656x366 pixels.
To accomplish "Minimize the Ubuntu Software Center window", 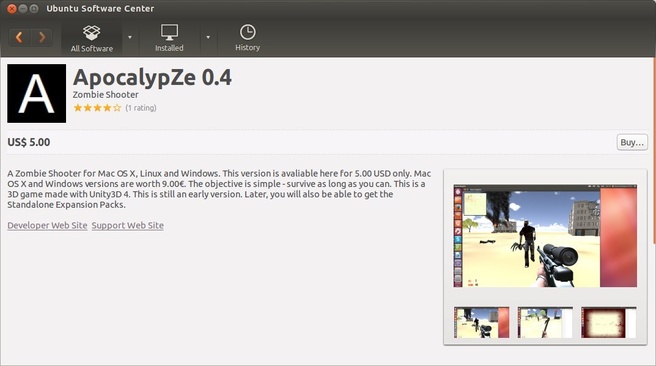I will (x=23, y=8).
